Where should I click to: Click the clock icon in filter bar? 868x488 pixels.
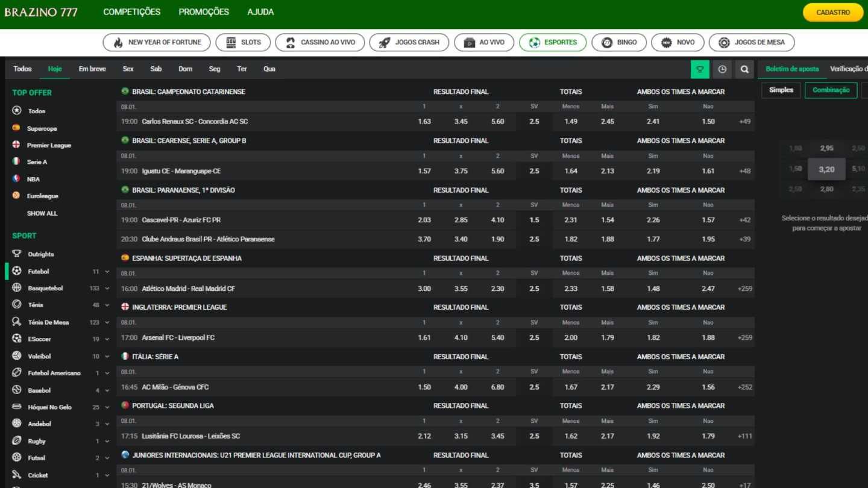pyautogui.click(x=722, y=69)
